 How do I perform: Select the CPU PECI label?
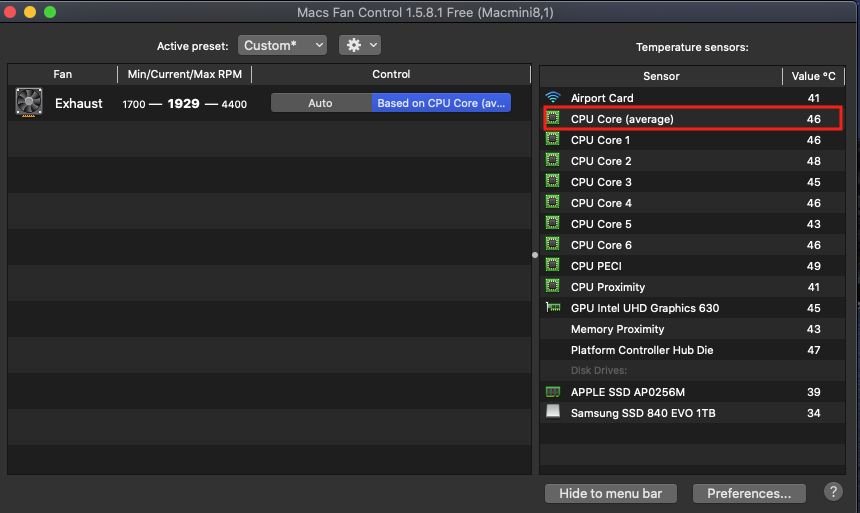pyautogui.click(x=596, y=266)
